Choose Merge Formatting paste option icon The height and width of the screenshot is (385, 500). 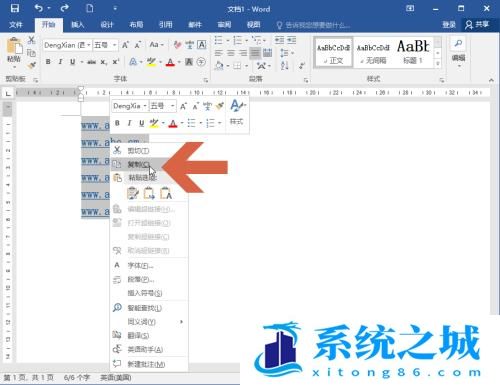(149, 193)
